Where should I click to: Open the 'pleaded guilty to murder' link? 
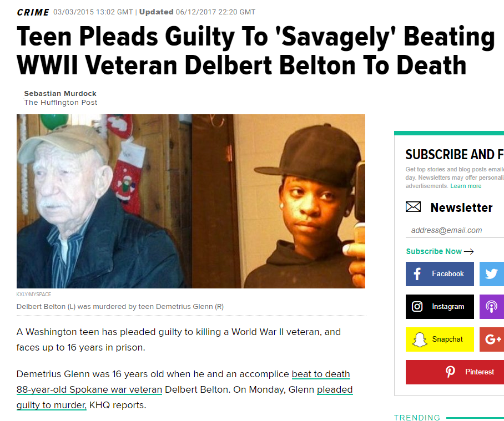coord(184,398)
